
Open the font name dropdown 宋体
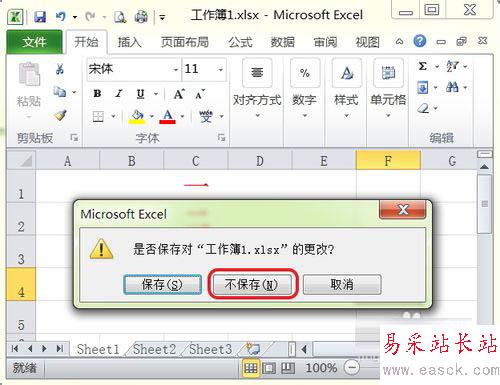[176, 70]
